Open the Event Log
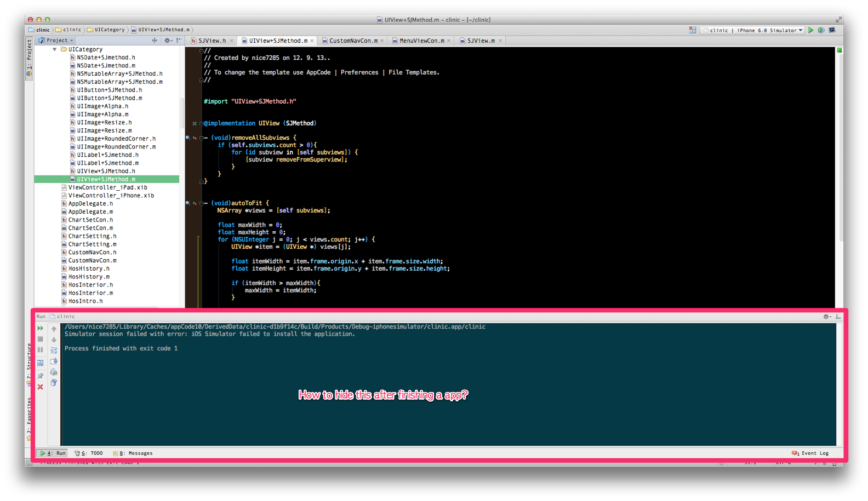The image size is (868, 501). point(810,453)
